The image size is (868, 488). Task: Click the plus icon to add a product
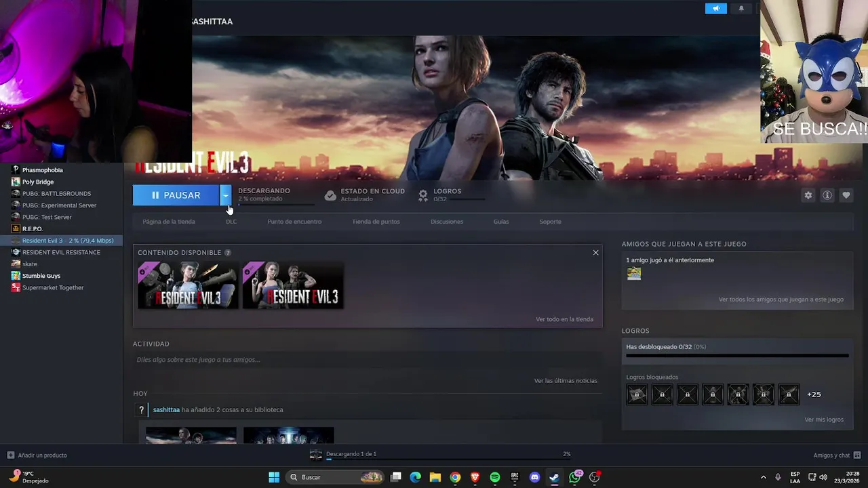click(10, 455)
